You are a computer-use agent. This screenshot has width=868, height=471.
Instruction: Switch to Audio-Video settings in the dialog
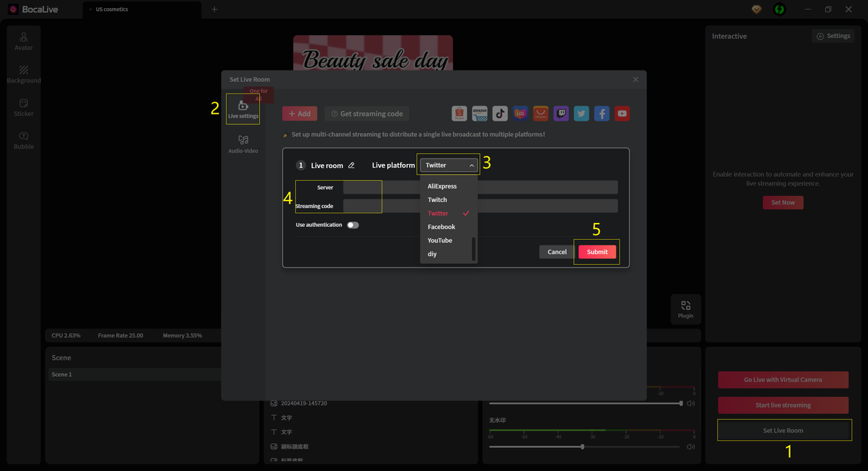point(243,143)
